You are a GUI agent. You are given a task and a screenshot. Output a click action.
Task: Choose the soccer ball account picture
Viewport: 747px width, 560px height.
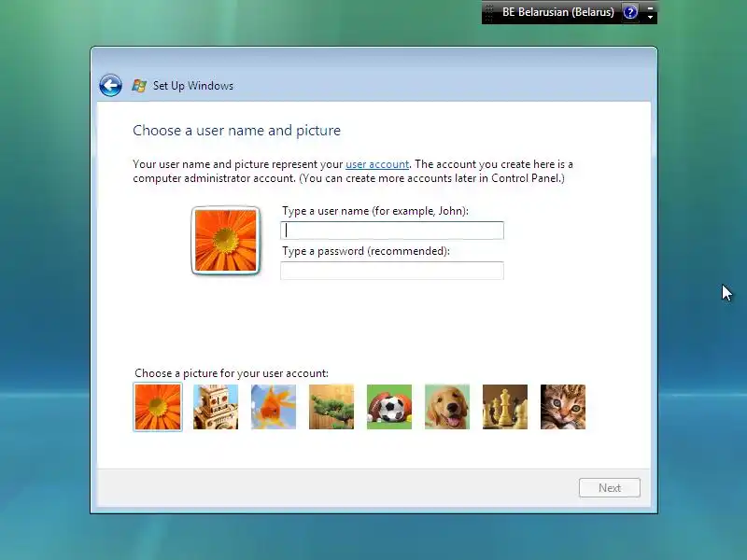pos(389,407)
